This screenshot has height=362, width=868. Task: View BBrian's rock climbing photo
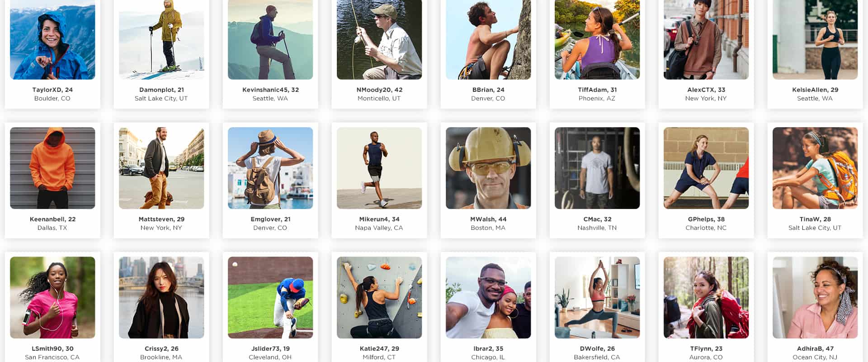[488, 39]
